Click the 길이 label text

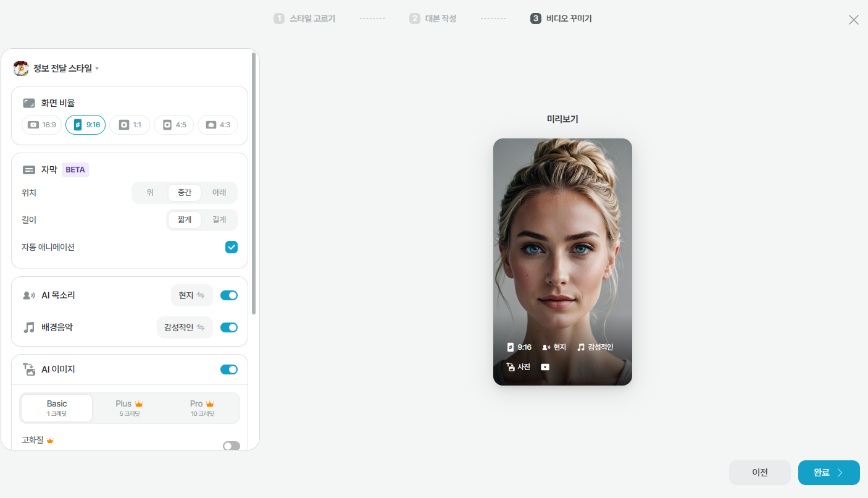click(29, 220)
